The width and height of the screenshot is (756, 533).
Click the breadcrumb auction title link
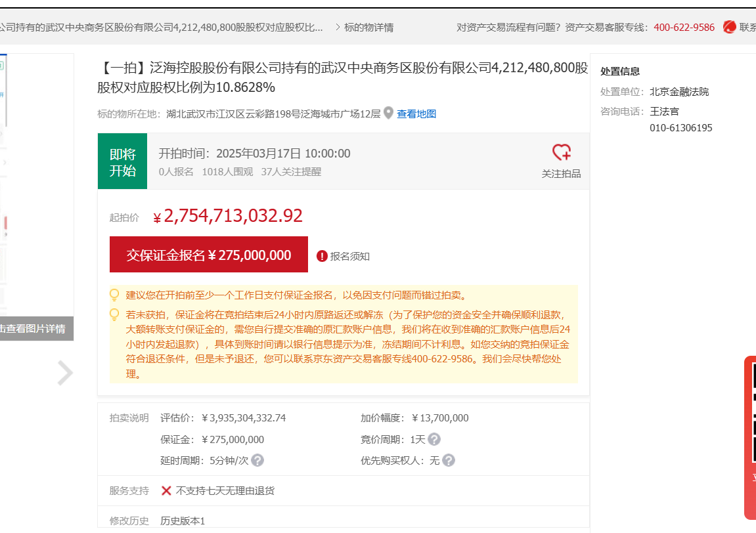[x=161, y=28]
